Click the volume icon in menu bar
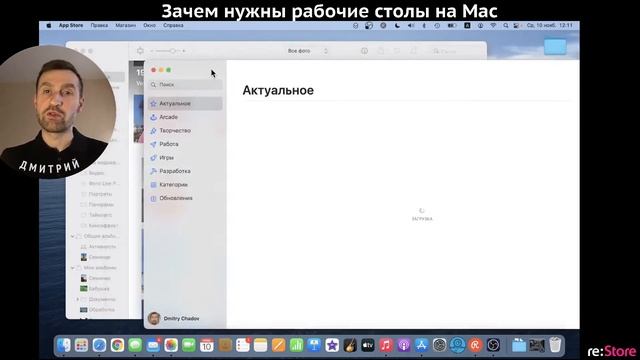 point(411,25)
